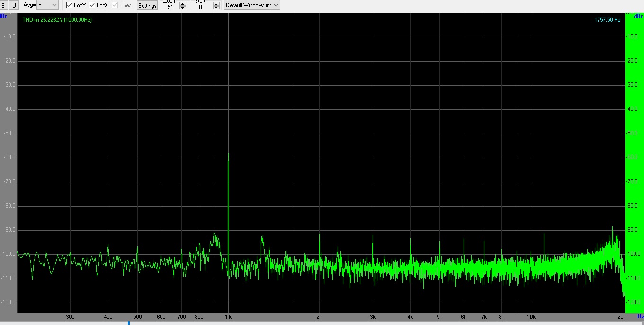Image resolution: width=644 pixels, height=325 pixels.
Task: Click the horizontal scrollbar thumb at bottom
Action: [129, 323]
